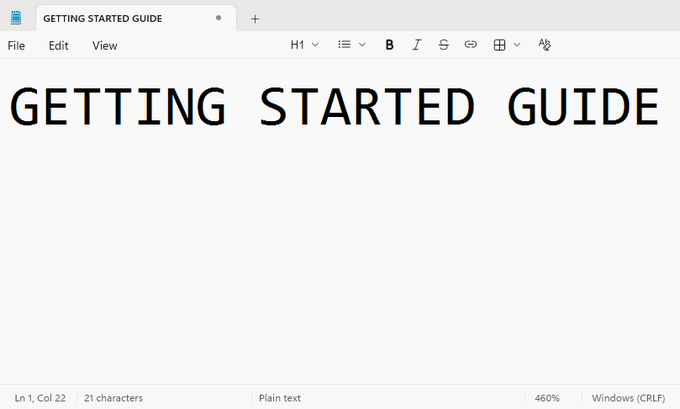The width and height of the screenshot is (680, 409).
Task: Click the 21 characters status entry
Action: [113, 398]
